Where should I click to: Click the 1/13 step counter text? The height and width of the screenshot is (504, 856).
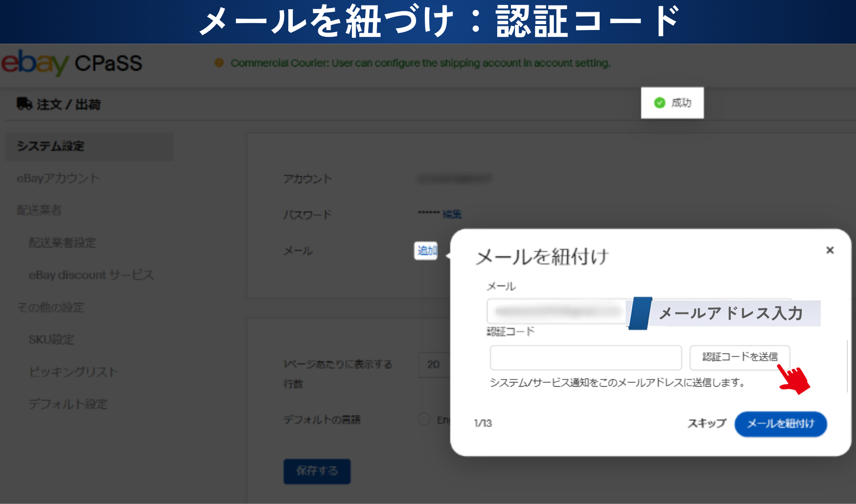483,423
